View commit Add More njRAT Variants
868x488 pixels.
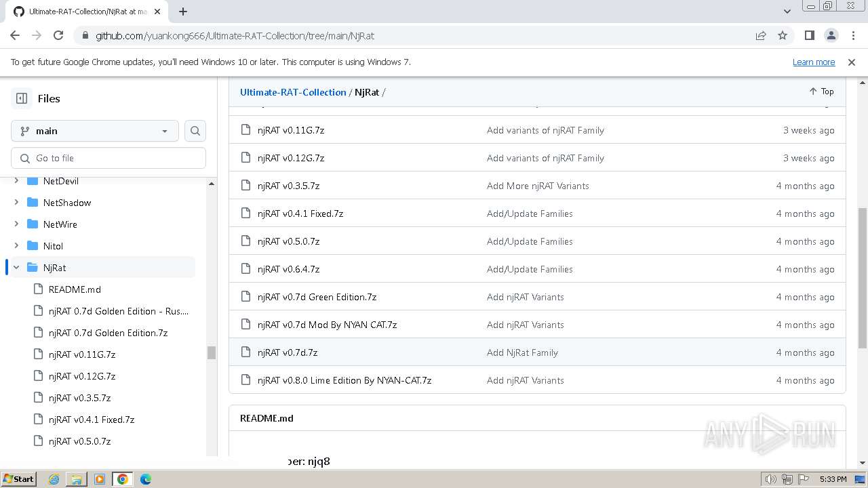[x=538, y=186]
